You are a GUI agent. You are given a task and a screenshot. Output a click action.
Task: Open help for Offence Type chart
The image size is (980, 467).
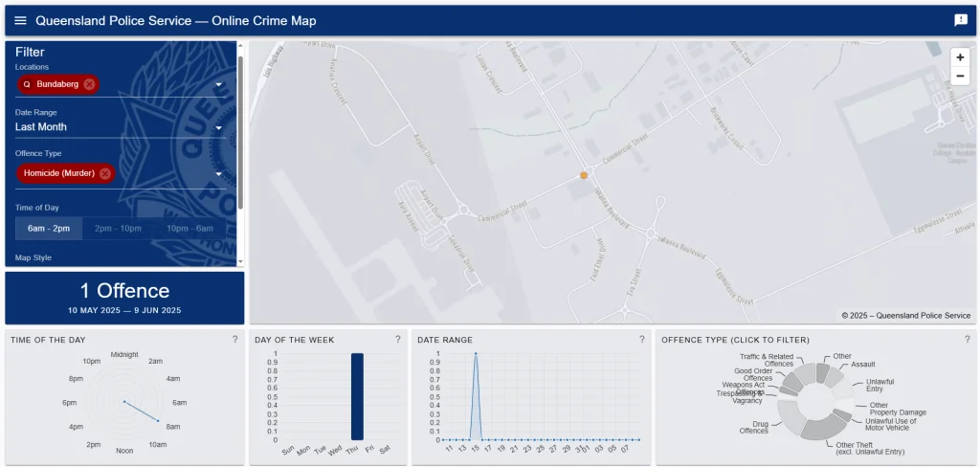[x=967, y=340]
